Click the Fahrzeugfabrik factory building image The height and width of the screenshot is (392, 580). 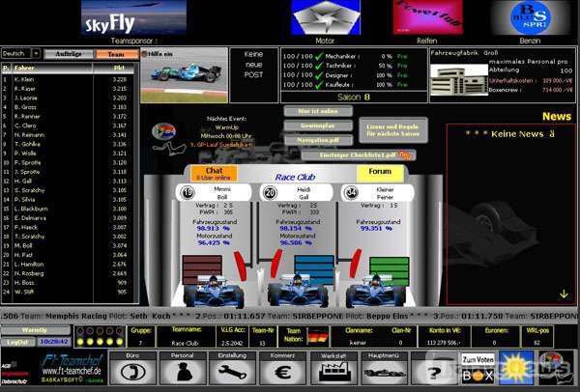point(459,80)
